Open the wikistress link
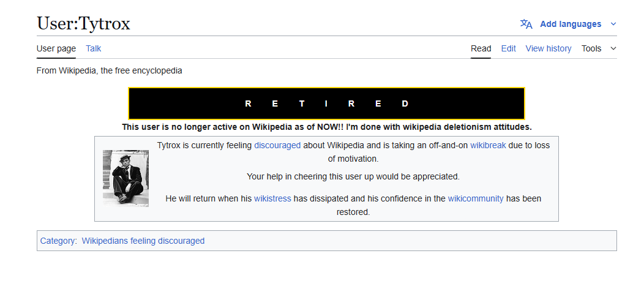644x286 pixels. [272, 198]
